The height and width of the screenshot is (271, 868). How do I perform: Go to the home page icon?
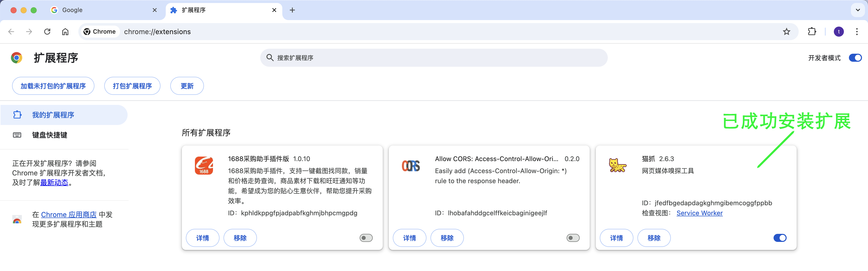click(65, 32)
